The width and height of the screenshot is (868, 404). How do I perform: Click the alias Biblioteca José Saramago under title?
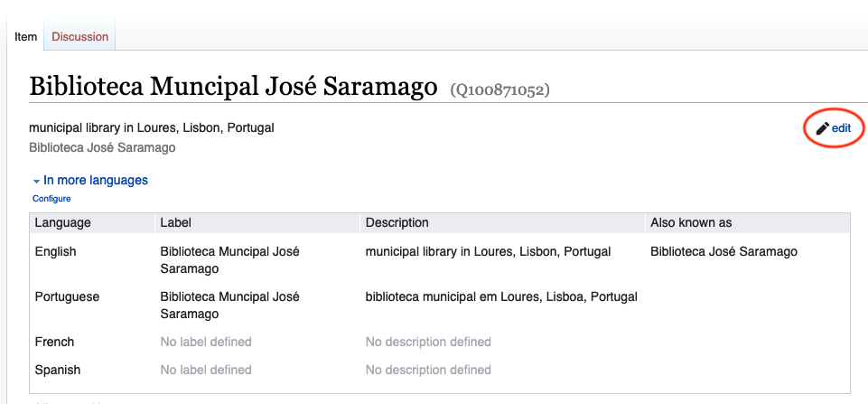pyautogui.click(x=102, y=148)
